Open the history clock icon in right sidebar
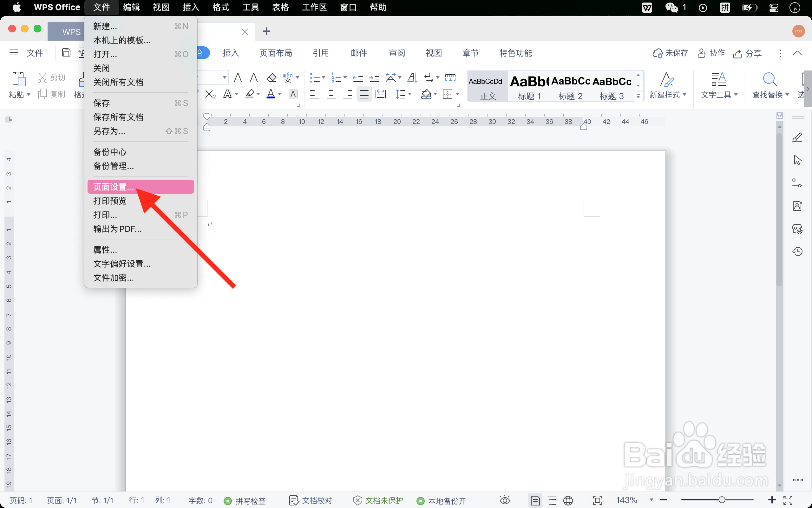 (x=797, y=252)
